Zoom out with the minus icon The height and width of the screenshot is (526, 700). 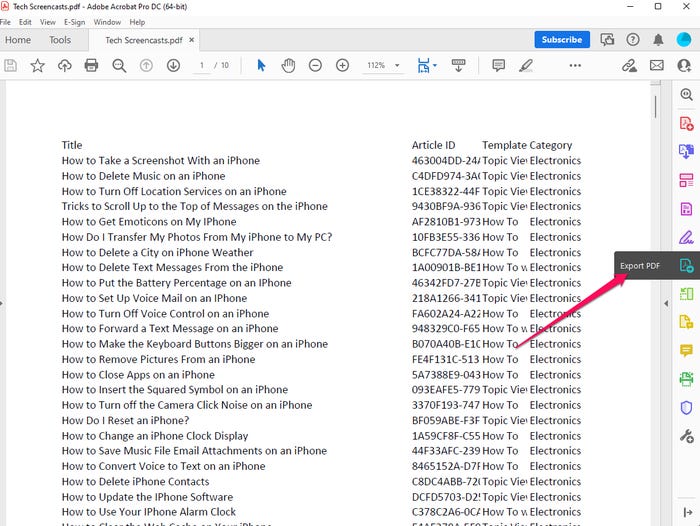click(x=315, y=66)
